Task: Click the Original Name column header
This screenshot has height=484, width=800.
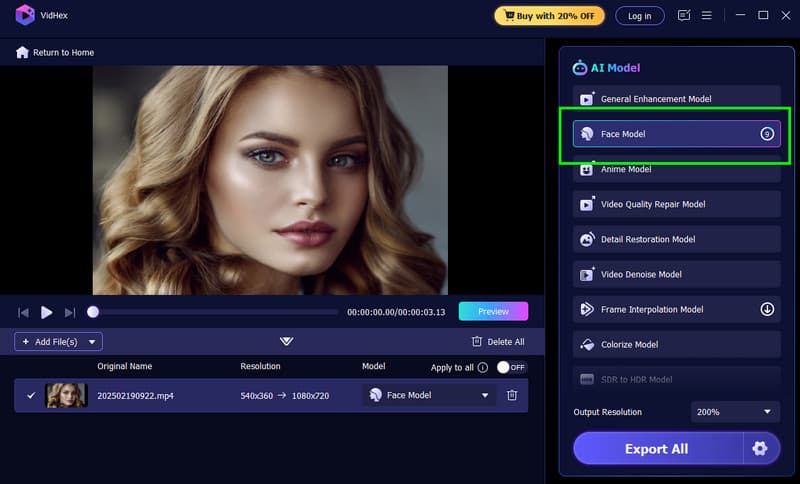Action: click(x=124, y=366)
